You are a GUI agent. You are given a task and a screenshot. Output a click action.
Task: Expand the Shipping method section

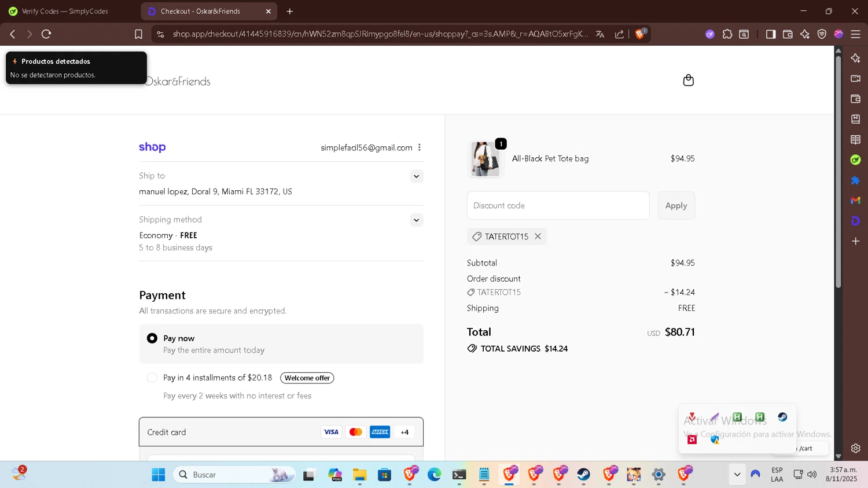pos(416,220)
